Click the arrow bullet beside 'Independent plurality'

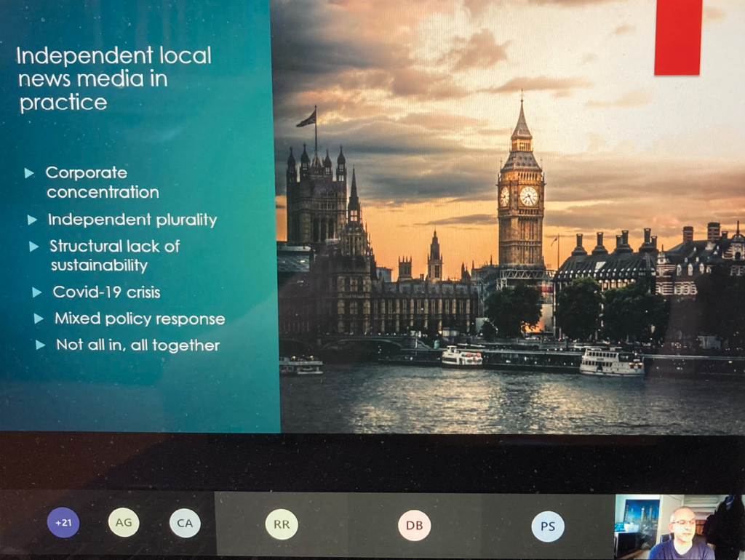(x=33, y=219)
